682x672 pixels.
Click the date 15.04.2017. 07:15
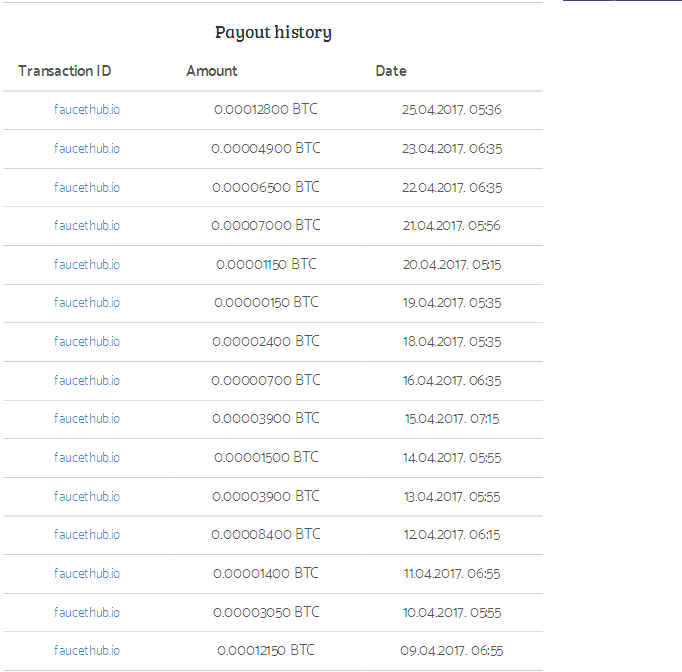click(x=451, y=418)
